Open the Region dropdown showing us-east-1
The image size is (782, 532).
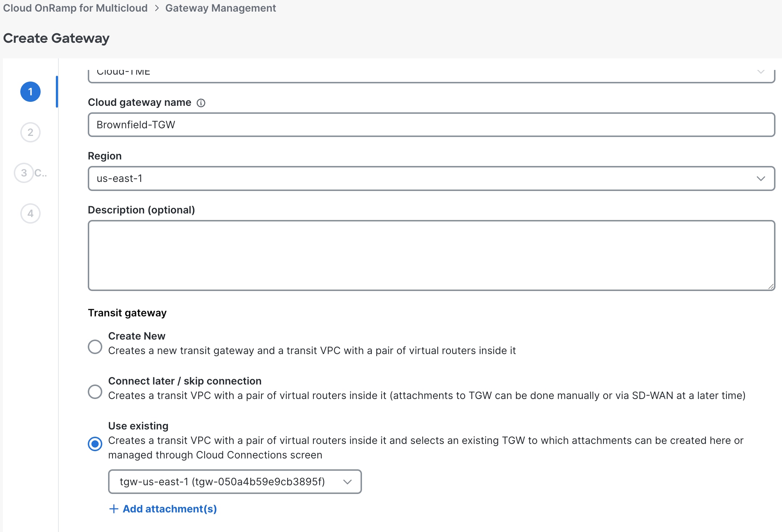(x=431, y=178)
